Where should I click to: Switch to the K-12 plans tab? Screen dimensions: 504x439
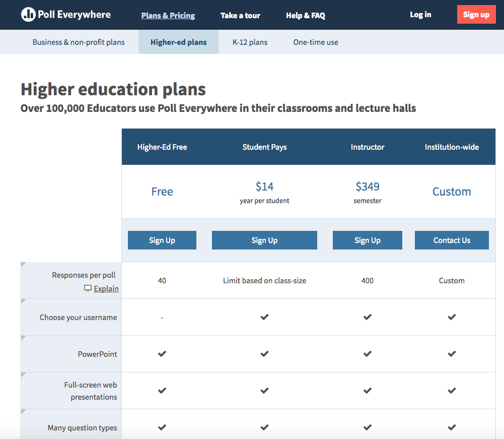click(250, 42)
